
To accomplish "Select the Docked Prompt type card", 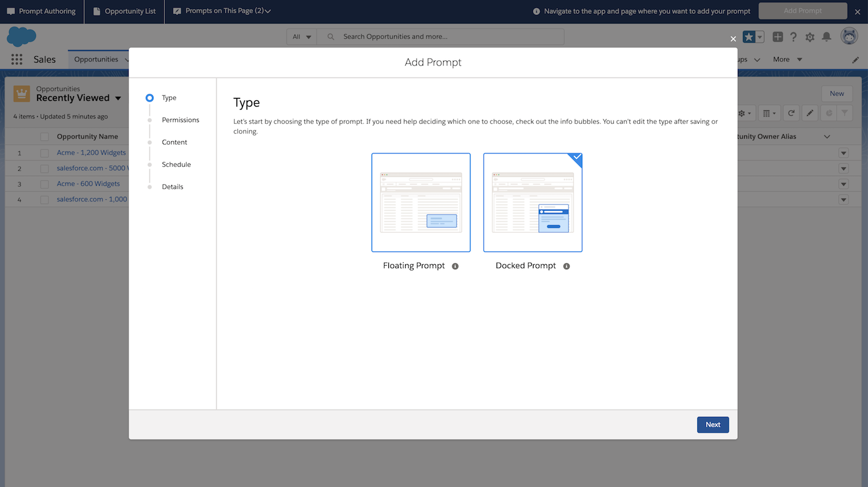I will pos(532,202).
